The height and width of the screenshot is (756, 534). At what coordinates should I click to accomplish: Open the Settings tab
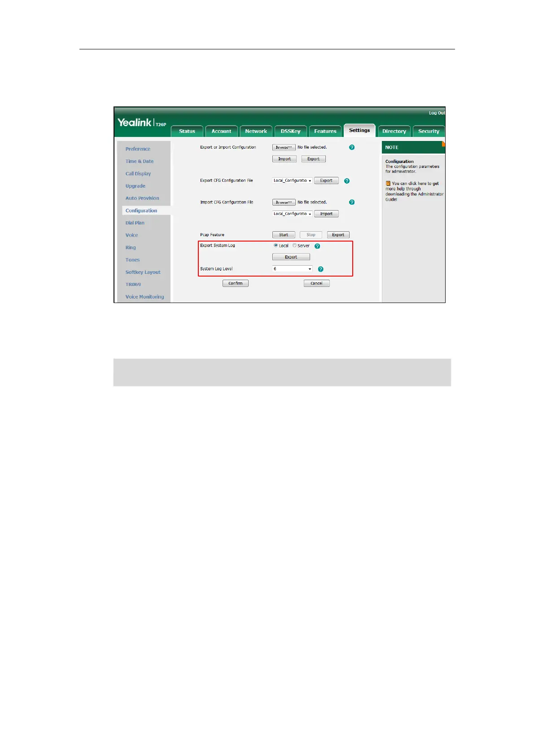(x=359, y=130)
